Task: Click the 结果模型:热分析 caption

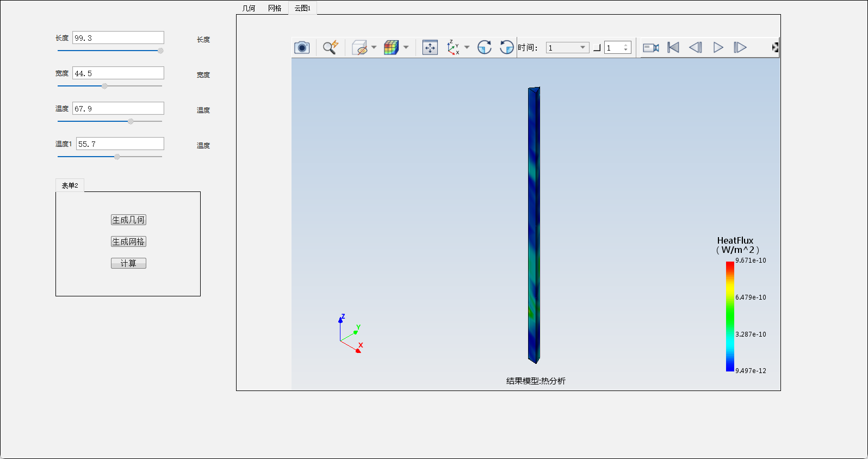Action: (536, 381)
